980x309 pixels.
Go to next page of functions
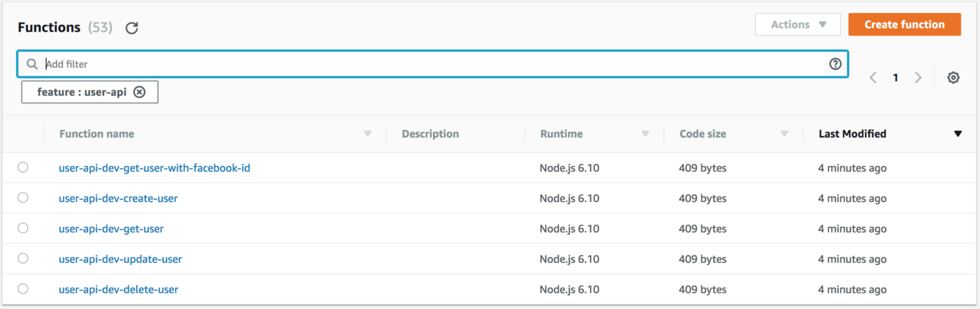918,78
